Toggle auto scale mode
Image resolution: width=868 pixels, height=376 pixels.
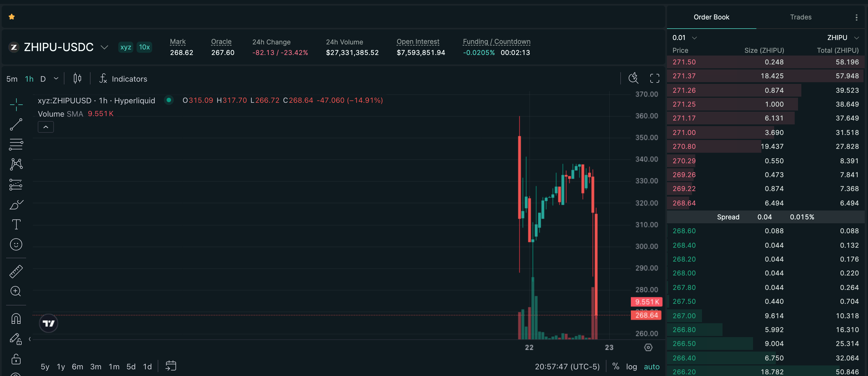[x=652, y=367]
